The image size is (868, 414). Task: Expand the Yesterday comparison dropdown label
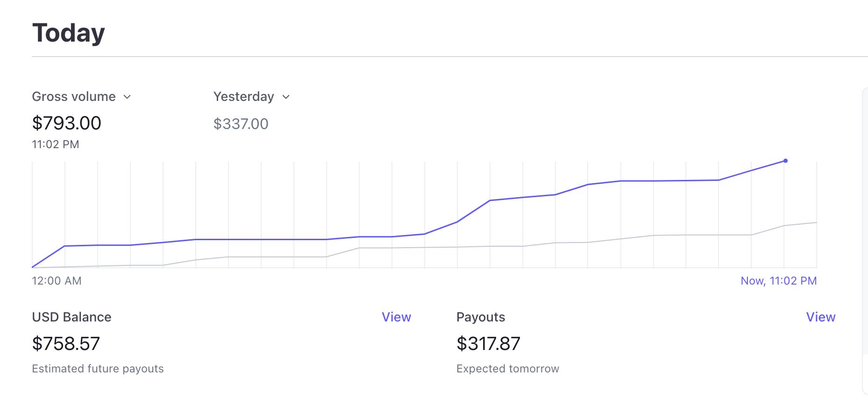click(243, 97)
